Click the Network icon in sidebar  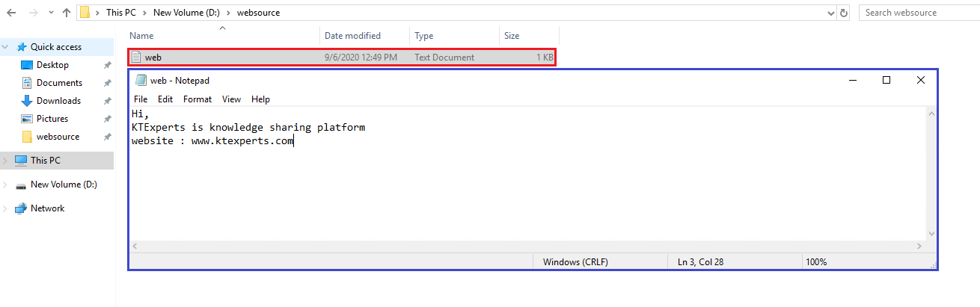(x=21, y=208)
